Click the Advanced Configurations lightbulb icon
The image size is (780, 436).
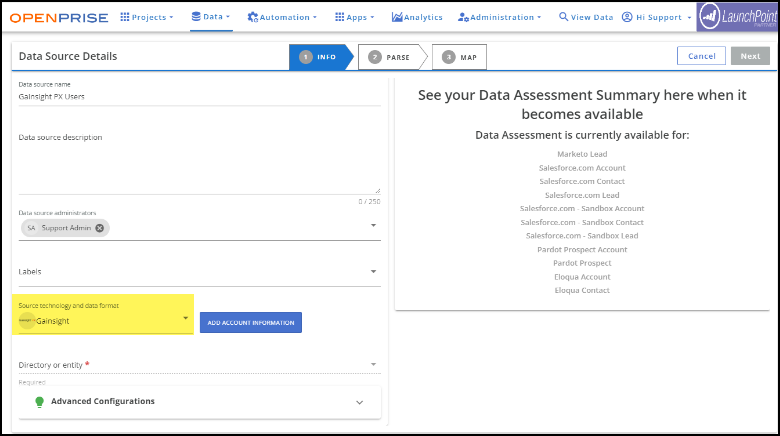click(40, 402)
